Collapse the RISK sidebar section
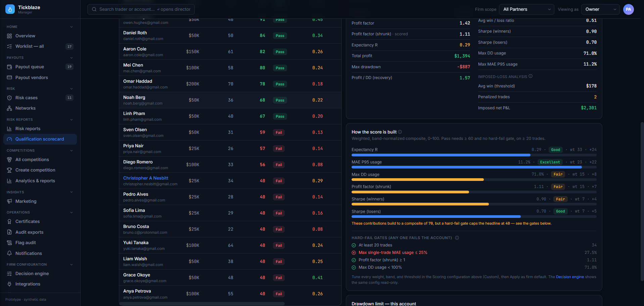644x306 pixels. pos(72,89)
